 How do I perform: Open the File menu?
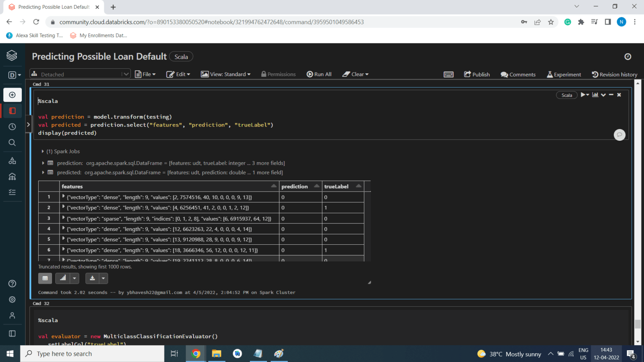tap(145, 74)
